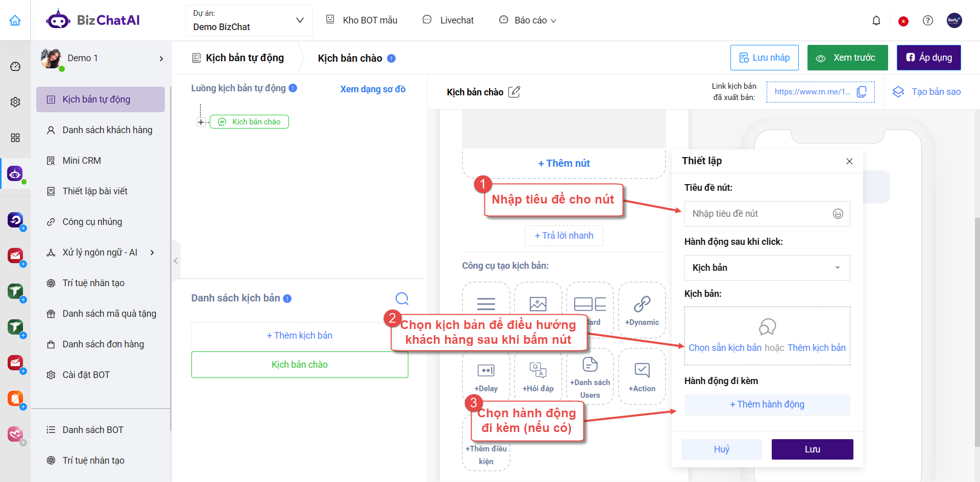Open the dashboard gauge icon in left rail
Image resolution: width=980 pixels, height=482 pixels.
(x=15, y=66)
